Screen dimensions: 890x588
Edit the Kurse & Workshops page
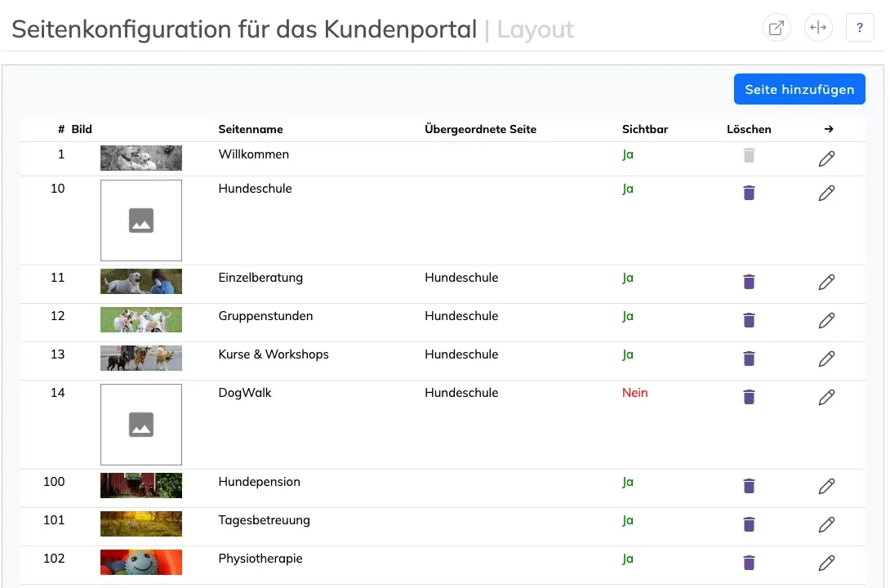[826, 359]
